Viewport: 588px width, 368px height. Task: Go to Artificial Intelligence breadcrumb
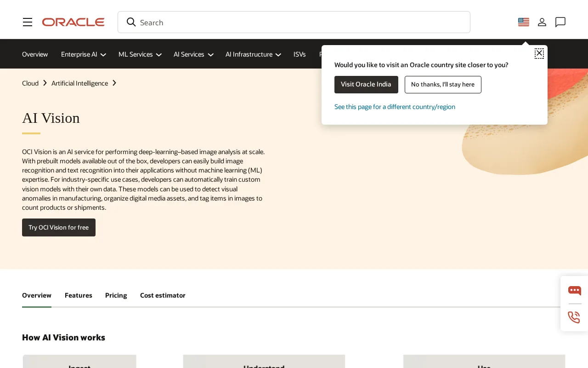coord(80,83)
